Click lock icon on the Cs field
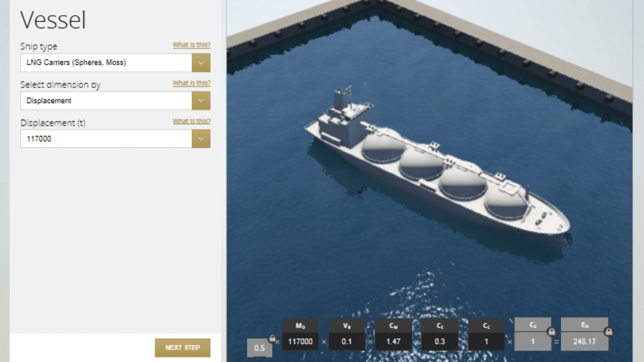644x362 pixels. pos(552,331)
